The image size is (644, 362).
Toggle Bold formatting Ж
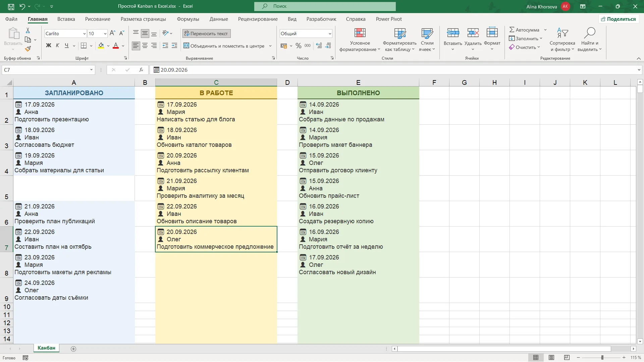tap(49, 46)
